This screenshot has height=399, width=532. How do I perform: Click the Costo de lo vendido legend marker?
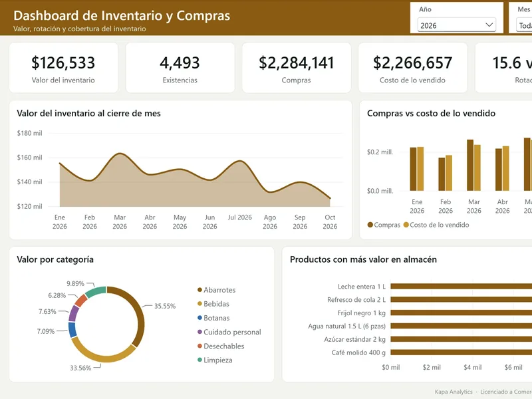pos(406,225)
